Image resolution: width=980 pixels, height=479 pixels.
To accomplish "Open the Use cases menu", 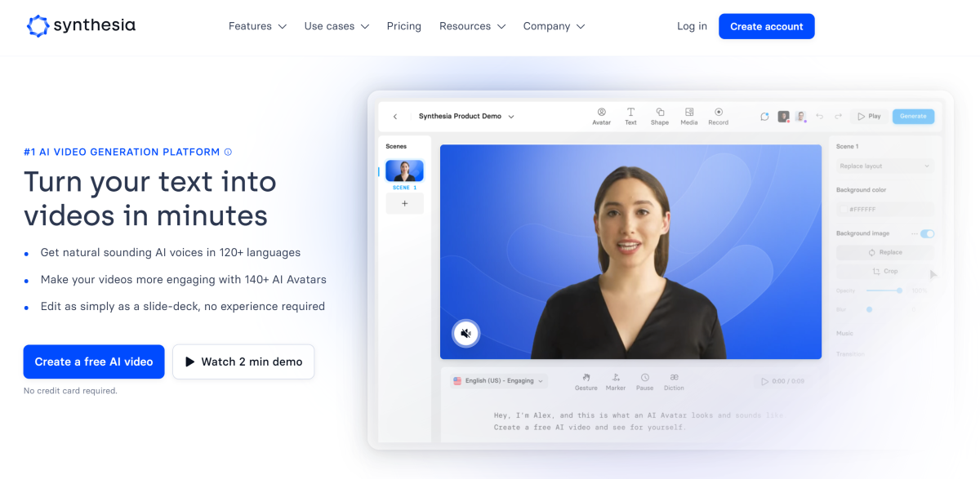I will tap(336, 26).
